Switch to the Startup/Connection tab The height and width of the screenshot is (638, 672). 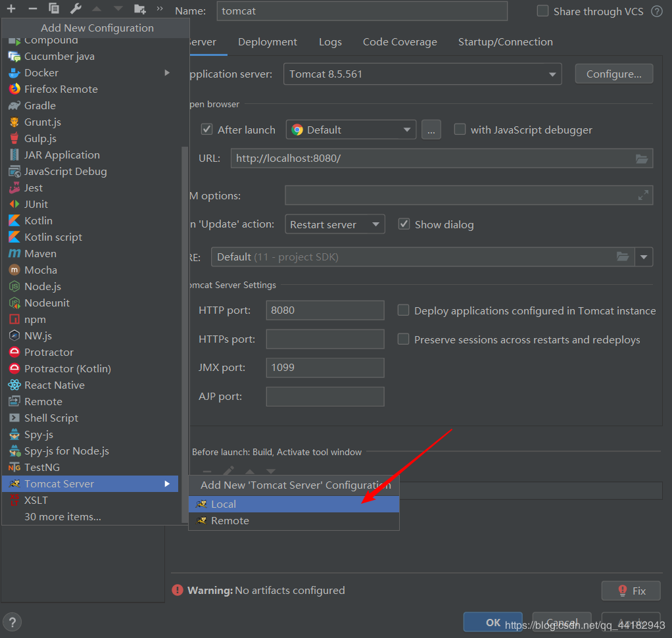point(505,42)
